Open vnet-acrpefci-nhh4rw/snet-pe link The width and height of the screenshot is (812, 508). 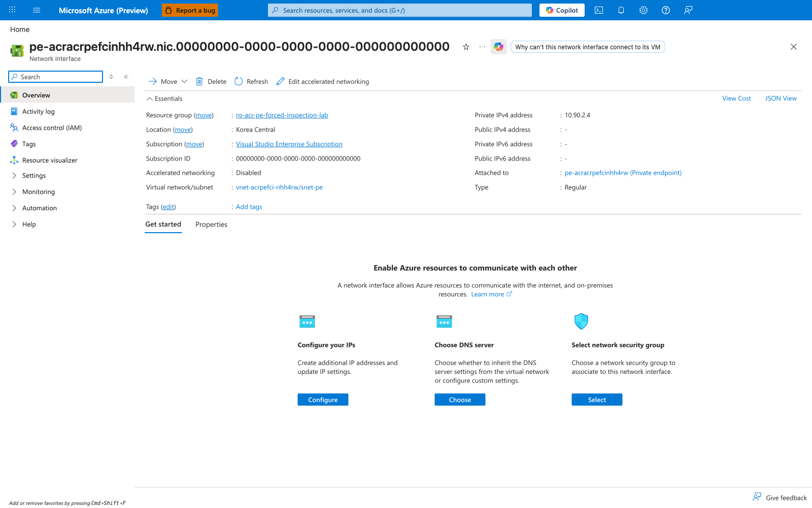[x=279, y=187]
